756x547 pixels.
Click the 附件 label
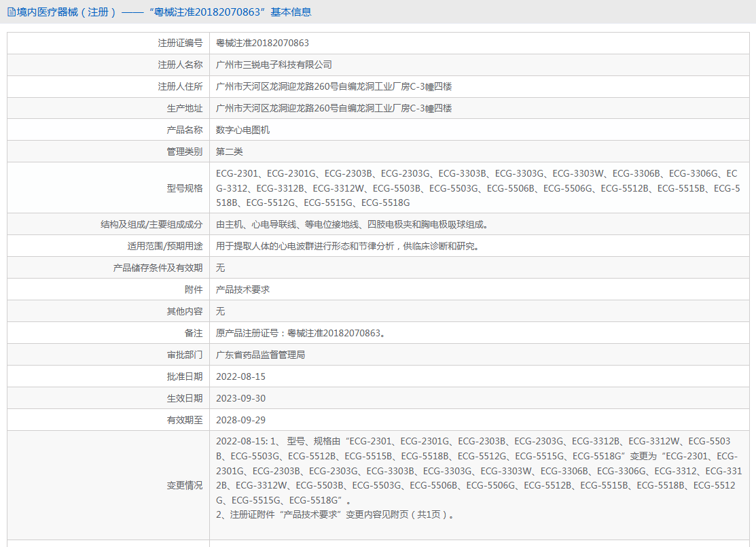(x=194, y=289)
